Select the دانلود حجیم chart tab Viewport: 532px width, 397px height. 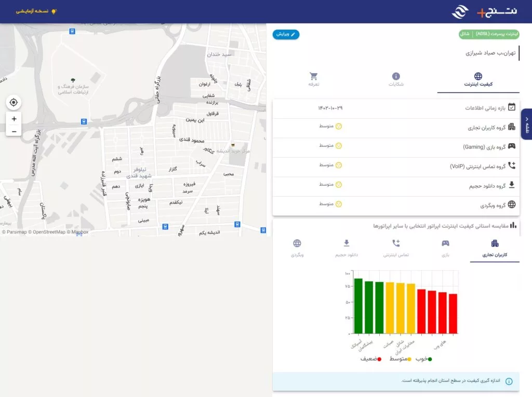(x=347, y=249)
